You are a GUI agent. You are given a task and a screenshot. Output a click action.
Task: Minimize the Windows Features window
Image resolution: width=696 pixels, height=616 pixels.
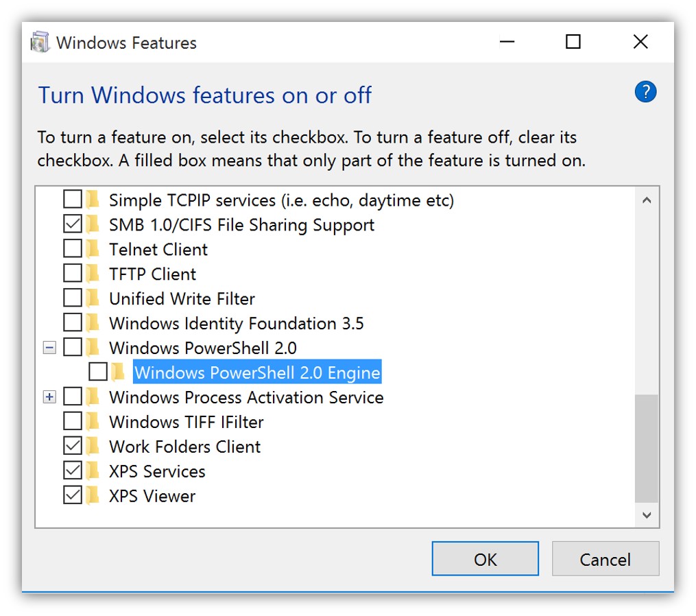tap(507, 42)
